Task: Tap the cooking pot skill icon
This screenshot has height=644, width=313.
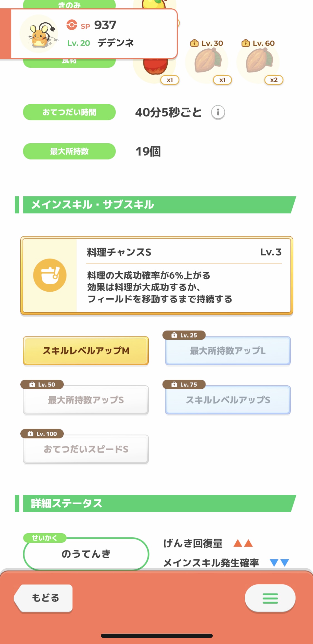Action: [x=50, y=275]
